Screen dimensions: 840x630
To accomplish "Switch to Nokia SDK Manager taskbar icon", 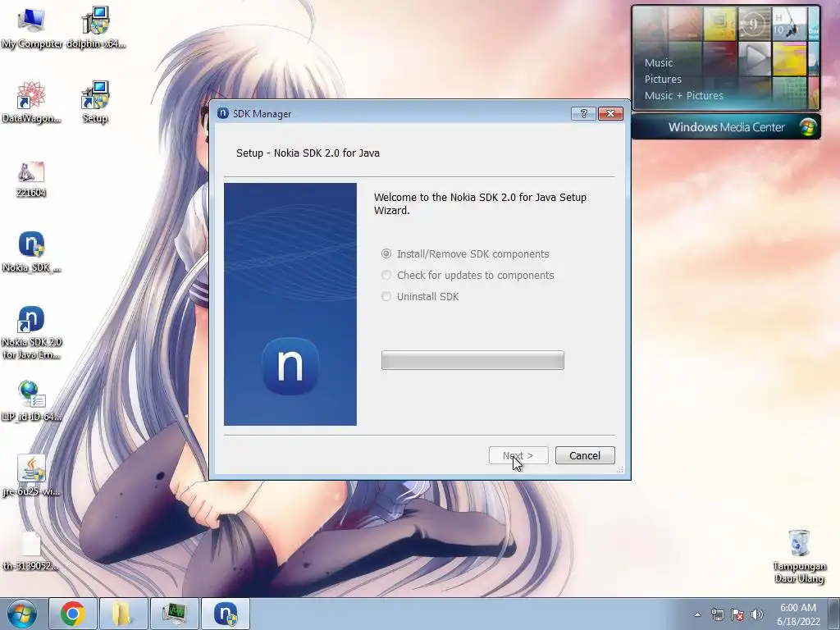I will (x=226, y=614).
